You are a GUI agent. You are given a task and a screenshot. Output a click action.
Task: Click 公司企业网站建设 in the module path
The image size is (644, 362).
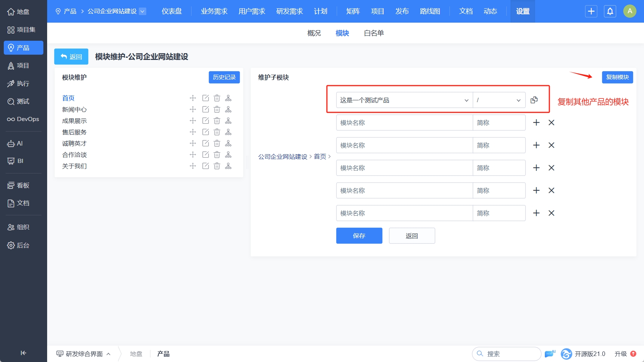(x=283, y=156)
